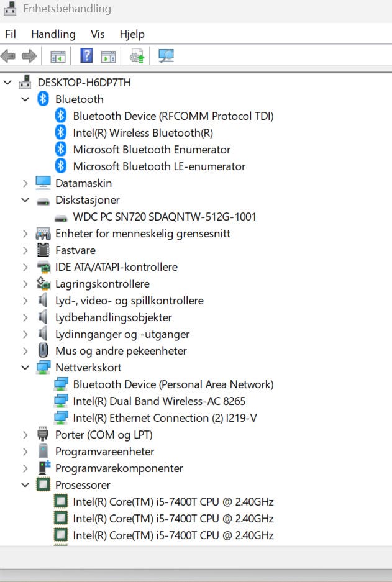This screenshot has height=582, width=392.
Task: Click the DESKTOP-H6DP7TH computer icon
Action: [x=25, y=82]
